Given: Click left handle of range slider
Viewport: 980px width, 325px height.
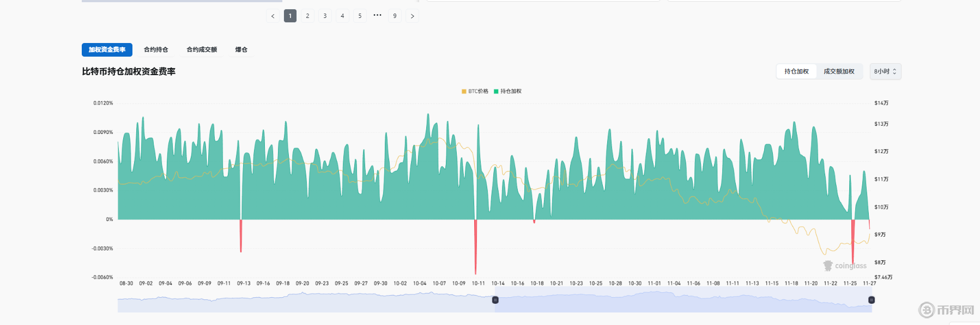Looking at the screenshot, I should click(495, 300).
